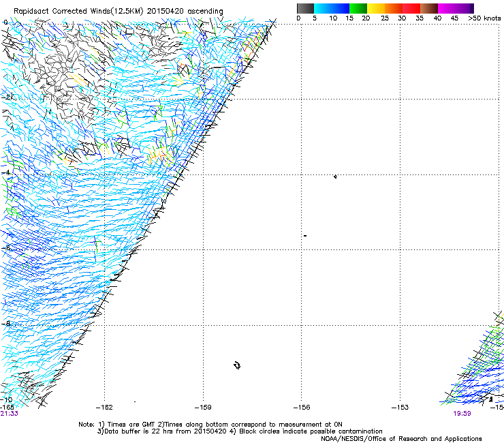Viewport: 504px width, 443px height.
Task: Click the '-10' latitude axis label
Action: coord(7,400)
